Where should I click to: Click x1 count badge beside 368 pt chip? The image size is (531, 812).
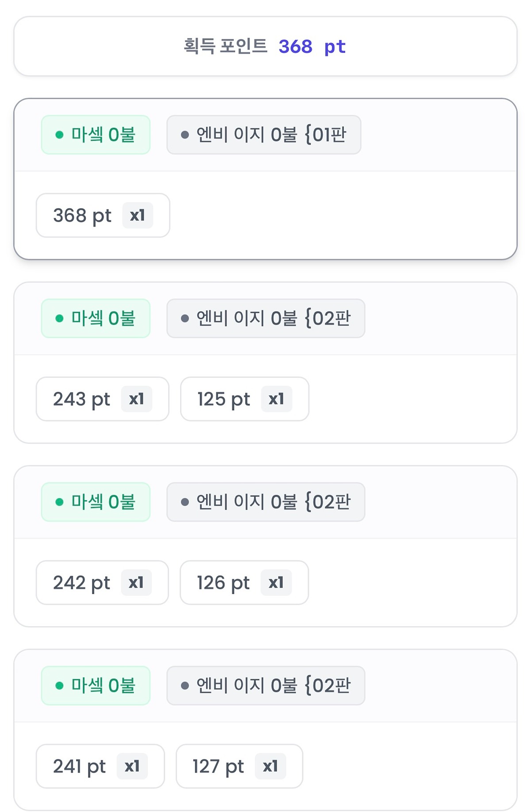(138, 216)
